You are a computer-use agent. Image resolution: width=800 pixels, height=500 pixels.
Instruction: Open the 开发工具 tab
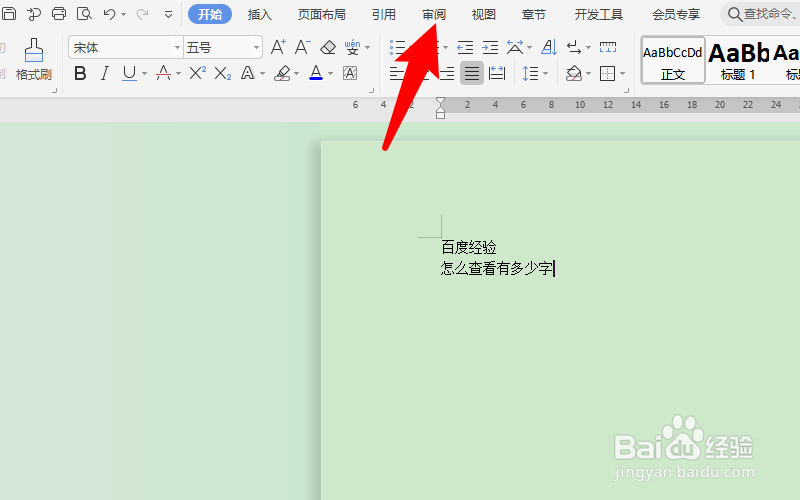[599, 14]
